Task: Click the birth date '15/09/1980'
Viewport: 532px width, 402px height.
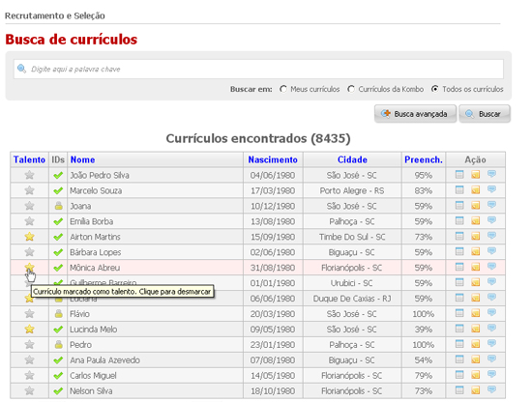Action: [273, 237]
